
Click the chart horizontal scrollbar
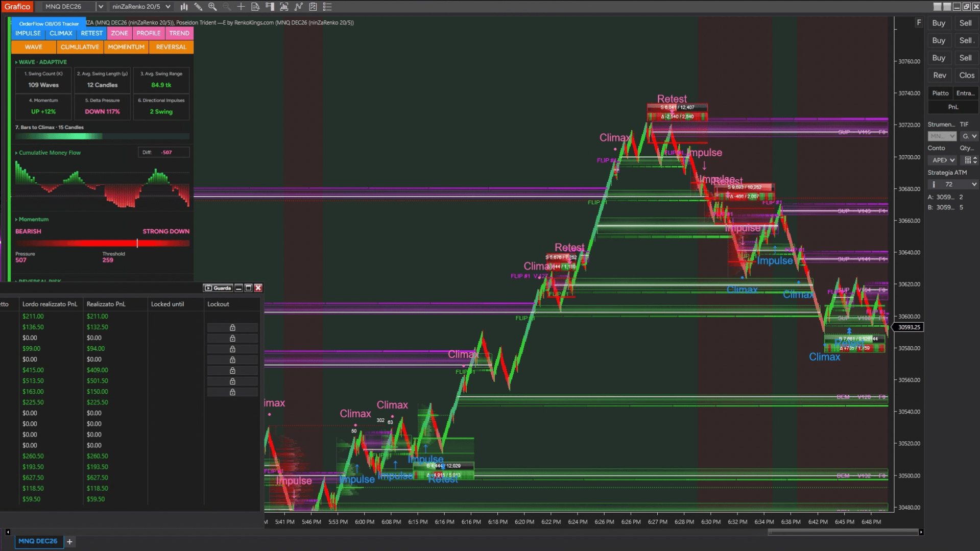pyautogui.click(x=843, y=532)
